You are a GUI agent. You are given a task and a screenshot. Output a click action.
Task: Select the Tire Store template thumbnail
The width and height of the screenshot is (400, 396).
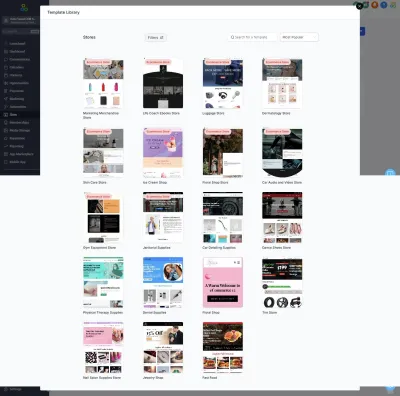[x=282, y=282]
